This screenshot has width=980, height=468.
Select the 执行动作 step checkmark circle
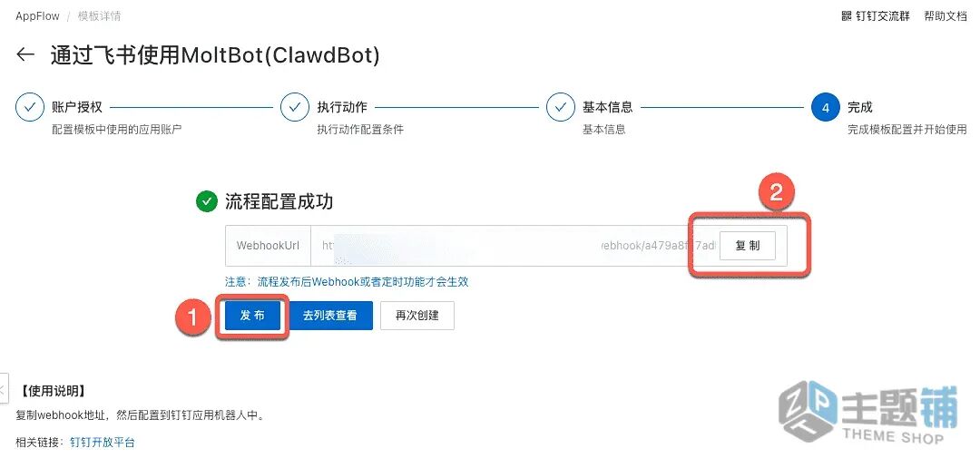[x=294, y=107]
